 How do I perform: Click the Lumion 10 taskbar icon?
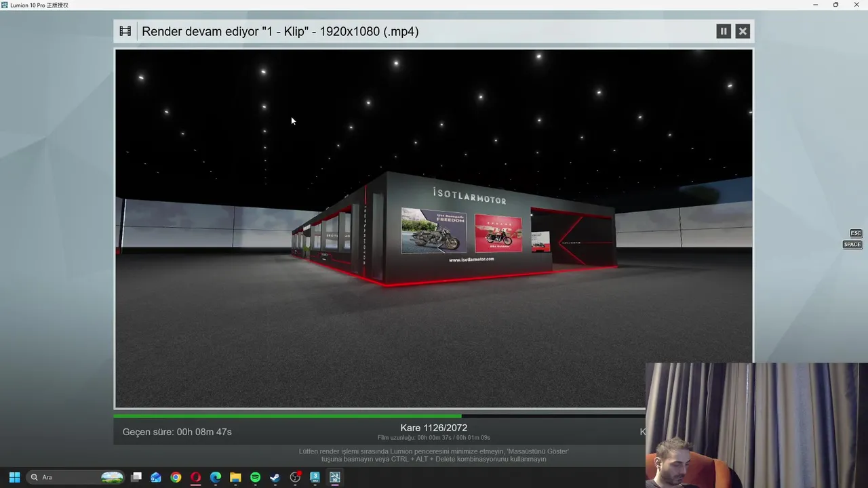click(334, 477)
